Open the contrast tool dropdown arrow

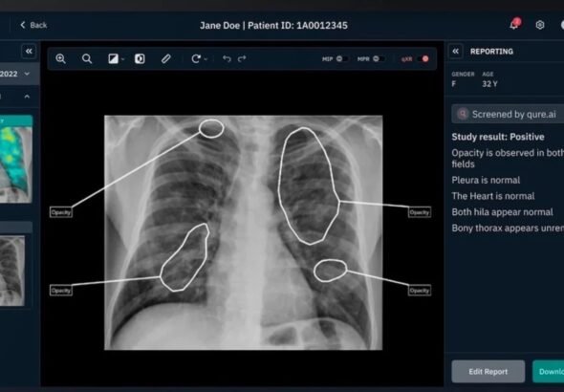tap(122, 59)
